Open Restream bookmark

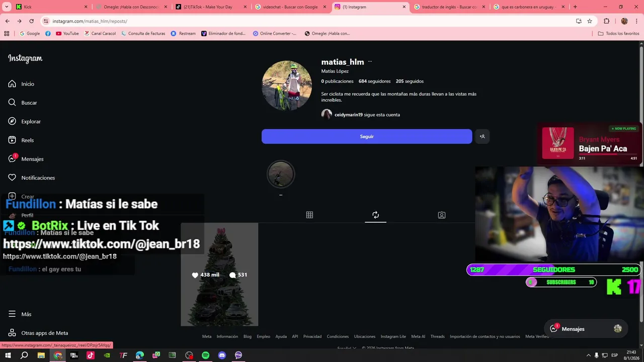point(184,34)
